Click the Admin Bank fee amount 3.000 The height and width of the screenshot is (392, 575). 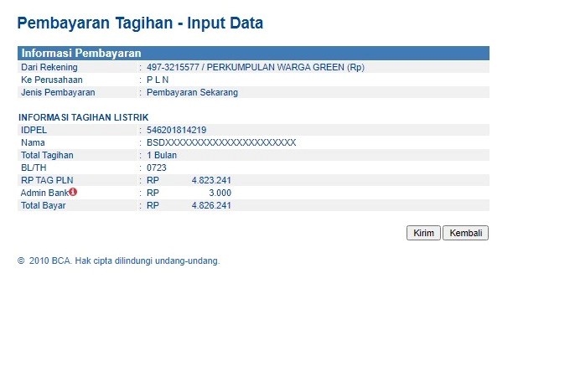pyautogui.click(x=220, y=193)
